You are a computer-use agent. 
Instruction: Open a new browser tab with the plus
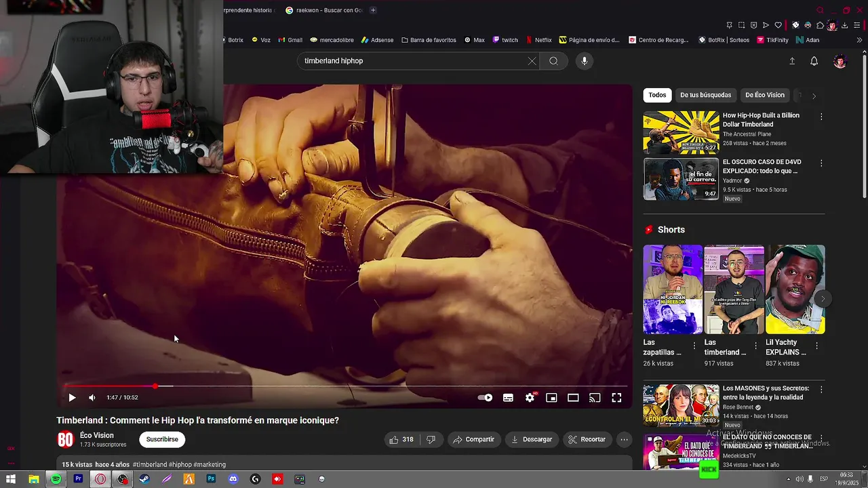[373, 10]
